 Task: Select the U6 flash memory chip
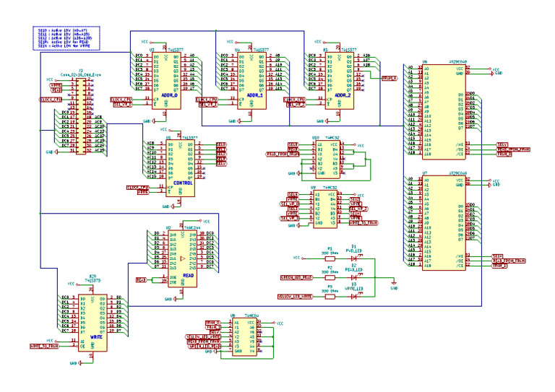(444, 112)
